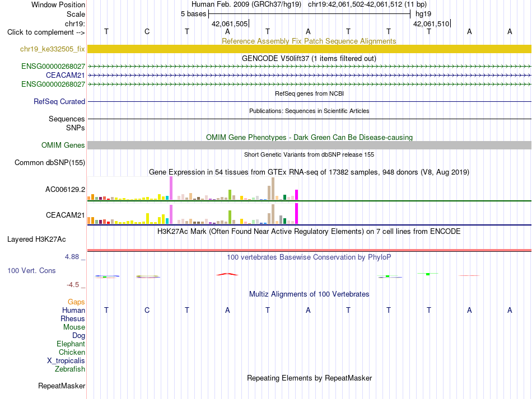Click the Scale track label

click(76, 14)
